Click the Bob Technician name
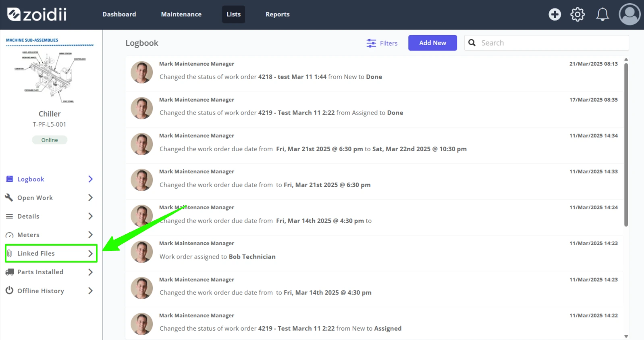 252,257
